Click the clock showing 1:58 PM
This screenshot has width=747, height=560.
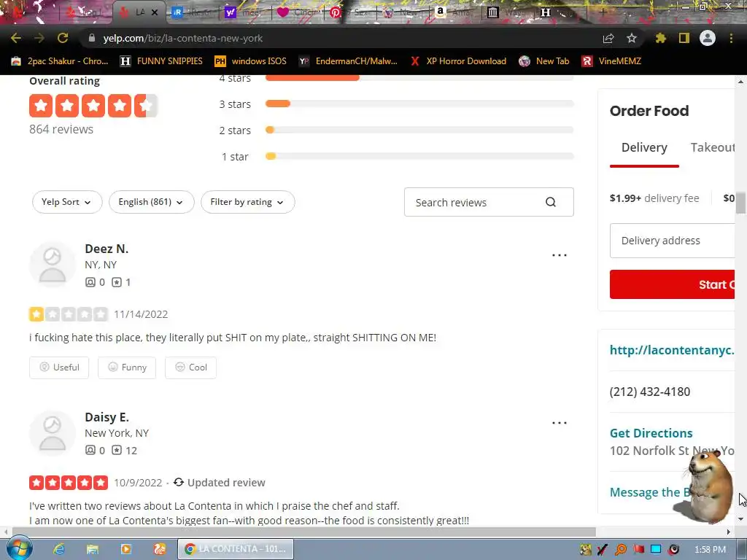pos(710,550)
